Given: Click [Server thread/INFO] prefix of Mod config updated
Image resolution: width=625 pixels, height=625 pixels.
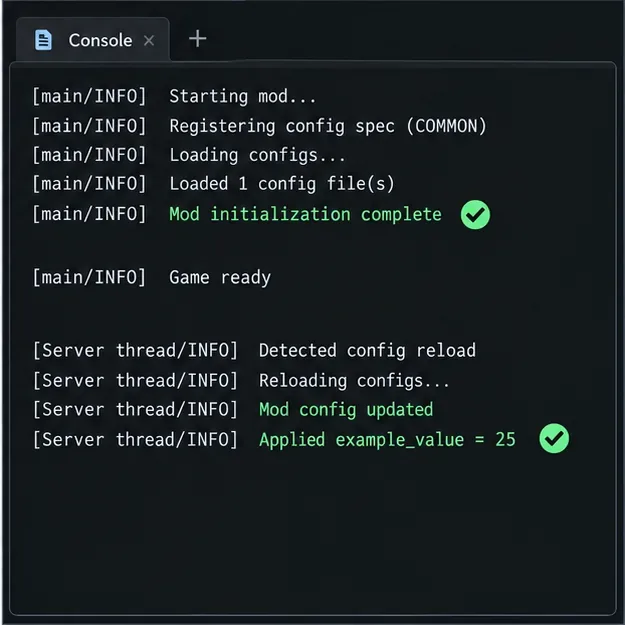Looking at the screenshot, I should coord(135,410).
